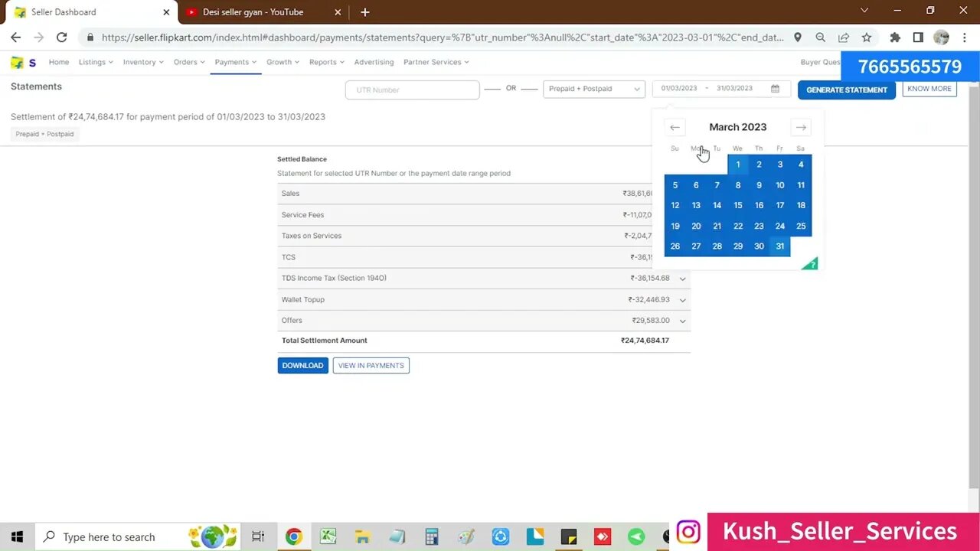
Task: Open the Advertising menu item
Action: tap(374, 63)
